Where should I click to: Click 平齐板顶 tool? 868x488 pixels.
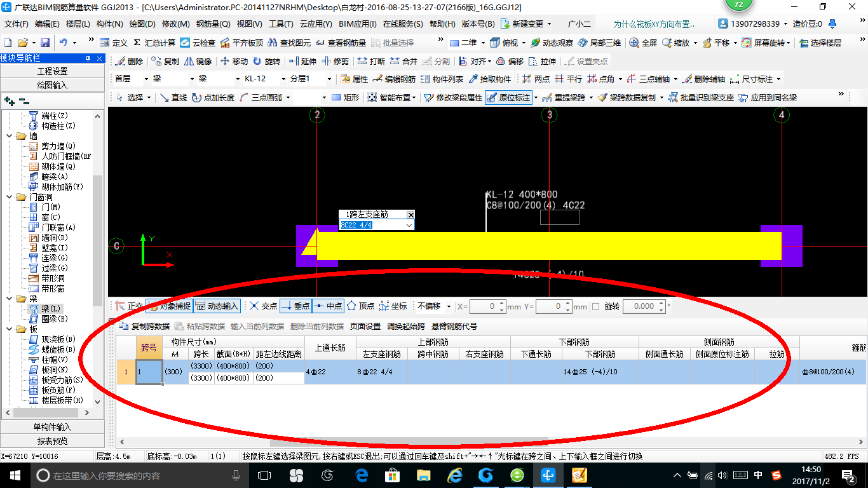point(241,43)
